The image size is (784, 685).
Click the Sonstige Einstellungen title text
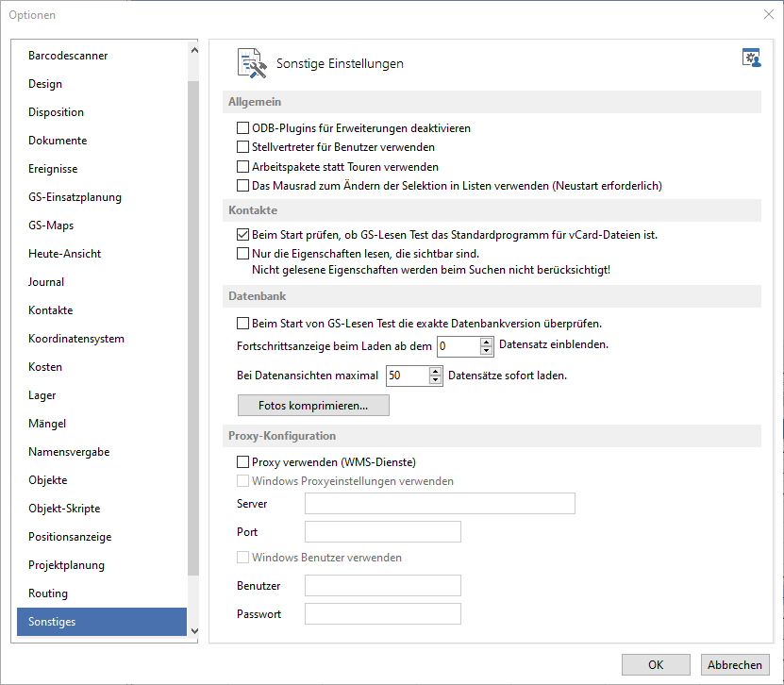coord(340,63)
